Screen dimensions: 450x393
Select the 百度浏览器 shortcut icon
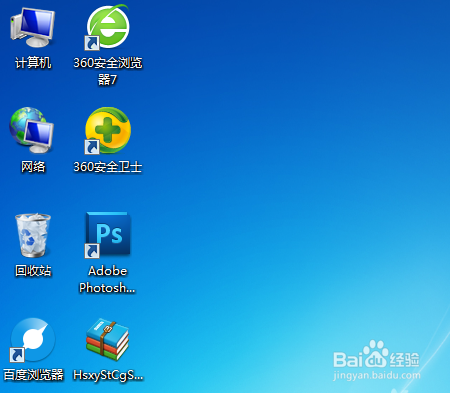tap(32, 340)
